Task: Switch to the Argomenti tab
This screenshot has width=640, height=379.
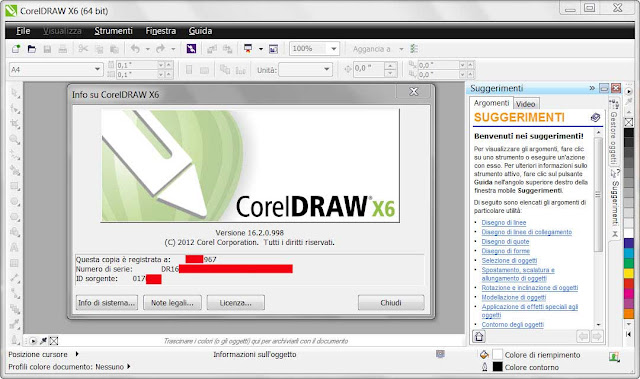Action: (491, 103)
